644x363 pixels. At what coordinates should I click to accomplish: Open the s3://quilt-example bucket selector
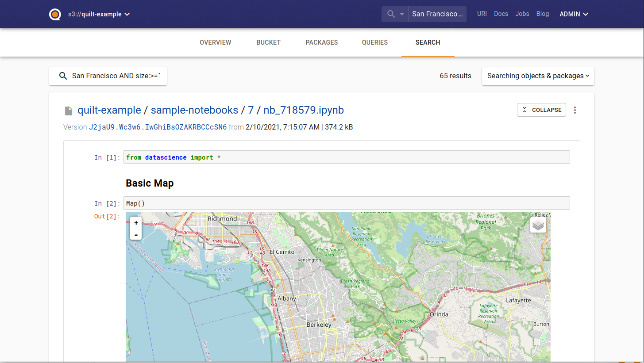coord(99,14)
